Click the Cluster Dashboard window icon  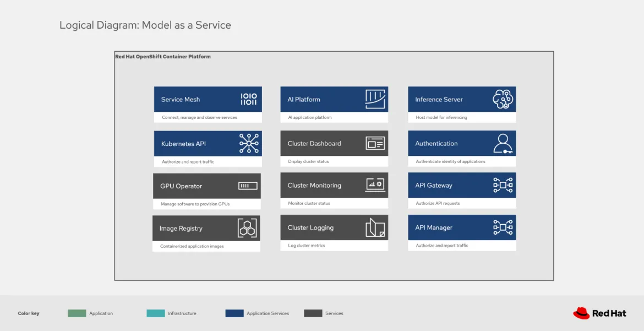point(375,143)
